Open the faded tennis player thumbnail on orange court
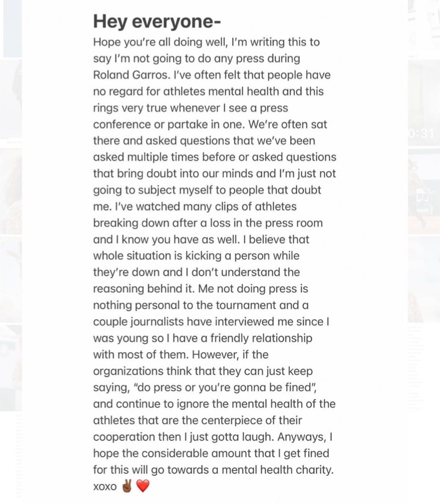This screenshot has height=504, width=440. pyautogui.click(x=424, y=191)
